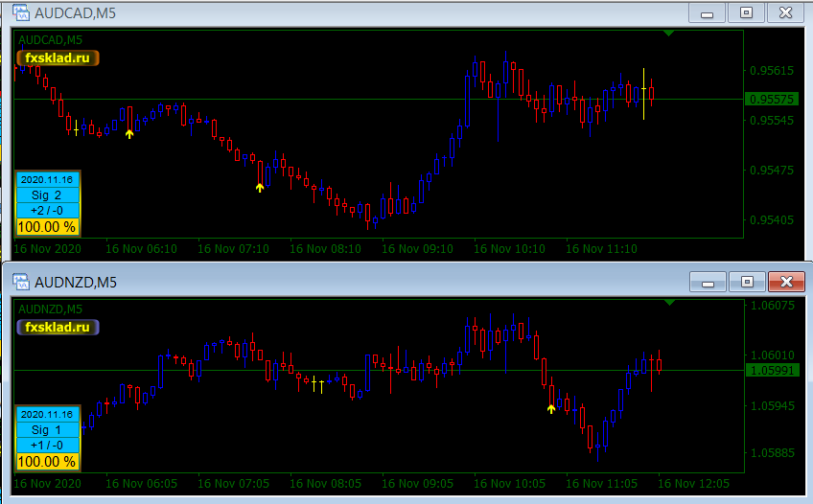
Task: Click the green AUDCAD,M5 label inside chart
Action: click(x=50, y=40)
